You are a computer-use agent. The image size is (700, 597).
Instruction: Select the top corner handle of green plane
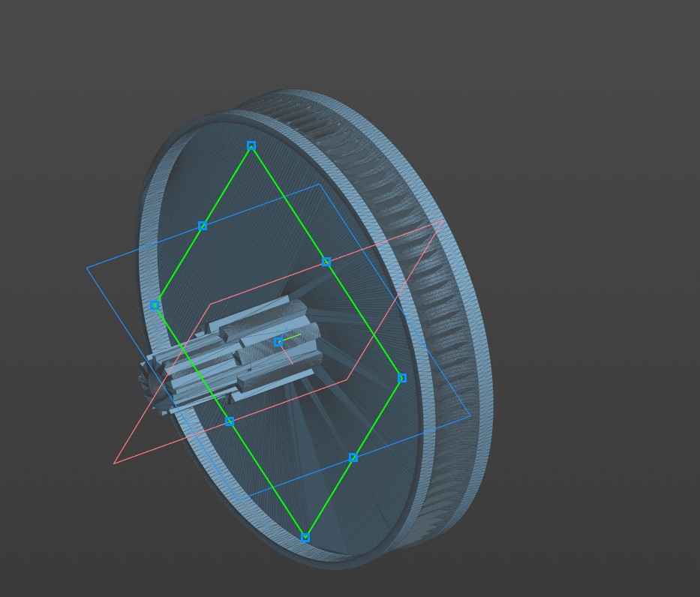251,146
